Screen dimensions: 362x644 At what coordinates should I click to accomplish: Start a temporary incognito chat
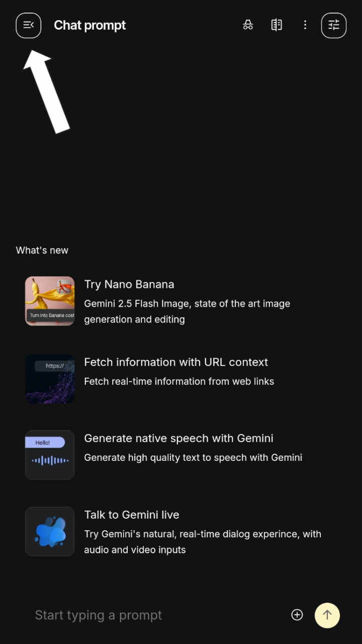(x=248, y=25)
